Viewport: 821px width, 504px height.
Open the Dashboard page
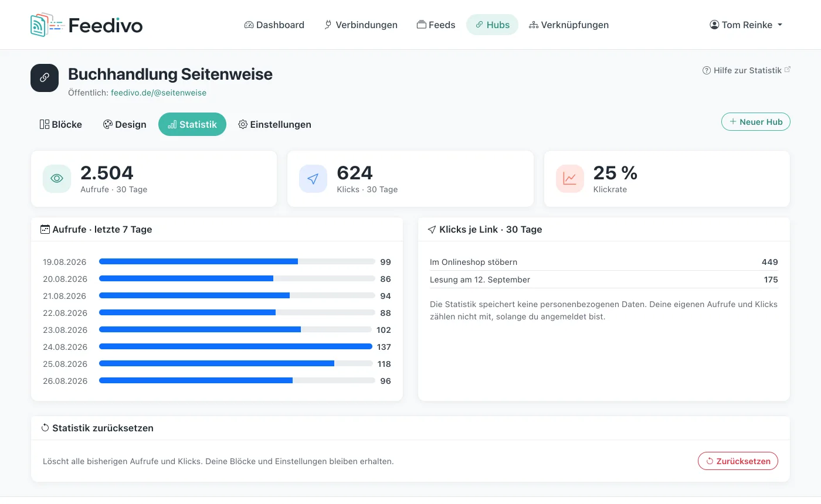coord(274,25)
